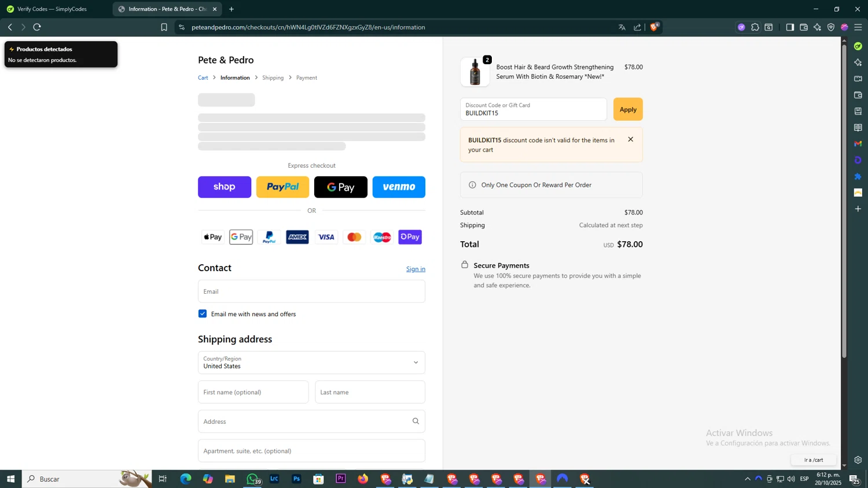
Task: Click the browser address bar URL
Action: point(308,27)
